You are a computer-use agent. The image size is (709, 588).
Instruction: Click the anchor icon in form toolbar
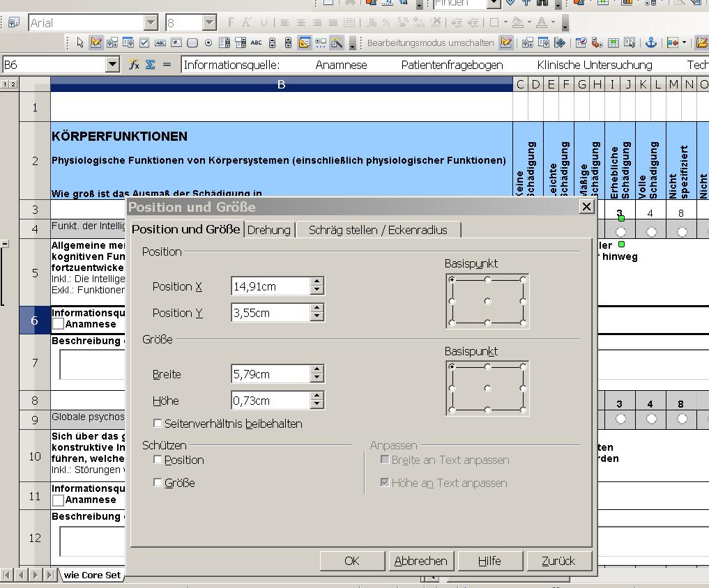(x=651, y=42)
